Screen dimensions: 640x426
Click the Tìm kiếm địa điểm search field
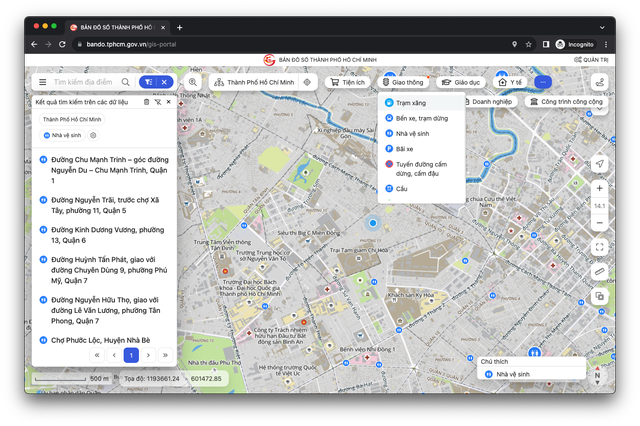(83, 82)
